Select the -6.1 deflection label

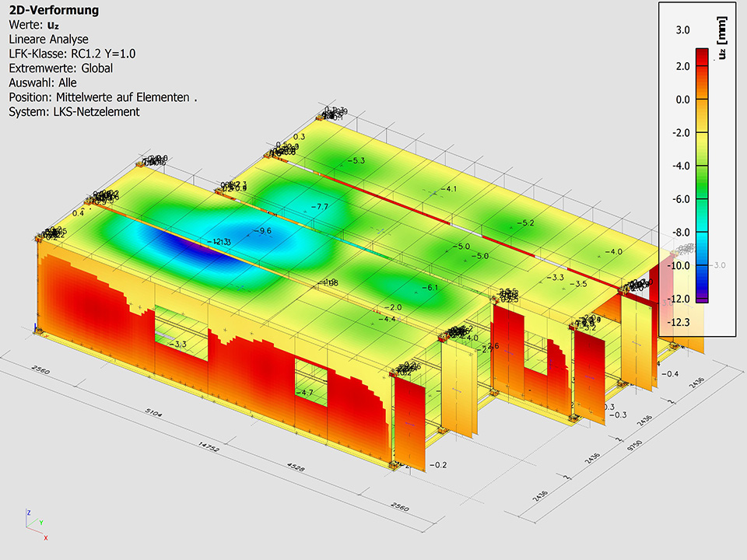click(429, 288)
